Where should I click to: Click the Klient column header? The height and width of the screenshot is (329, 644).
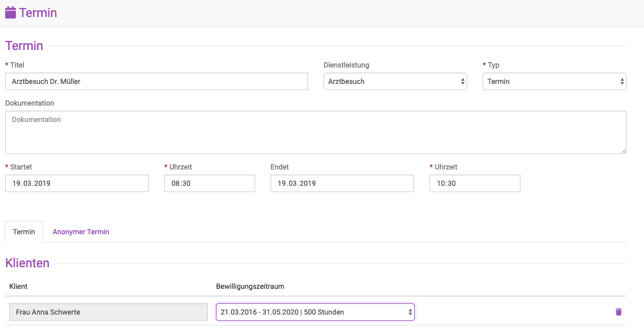[x=19, y=286]
